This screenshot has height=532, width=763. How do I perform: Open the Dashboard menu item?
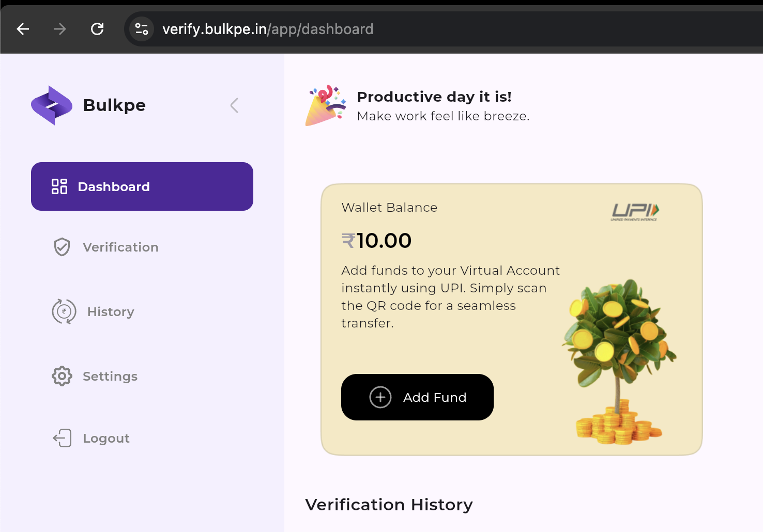coord(114,186)
